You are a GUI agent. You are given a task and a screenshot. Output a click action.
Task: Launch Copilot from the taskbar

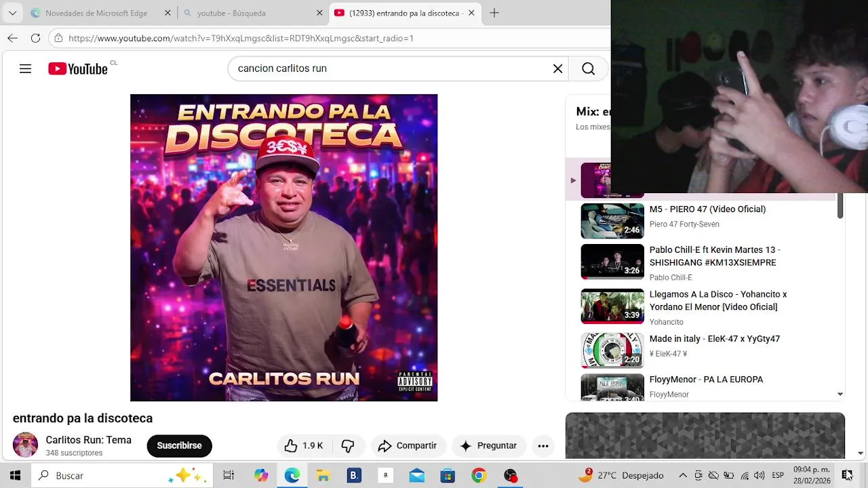point(261,476)
